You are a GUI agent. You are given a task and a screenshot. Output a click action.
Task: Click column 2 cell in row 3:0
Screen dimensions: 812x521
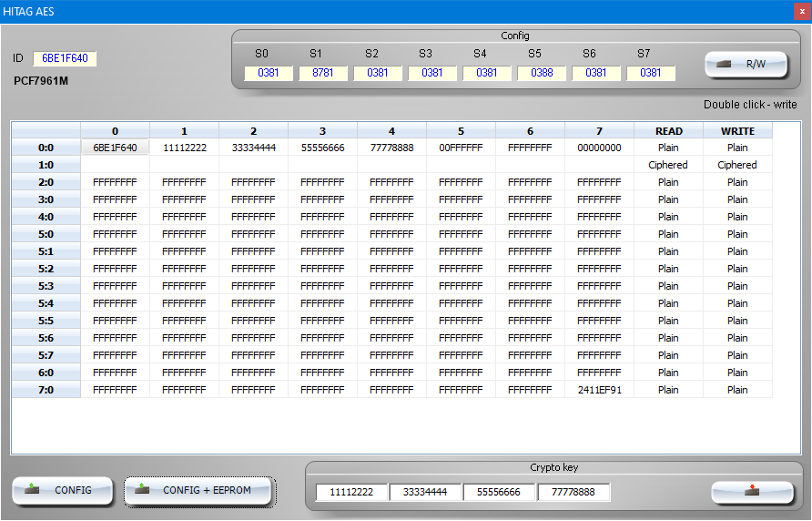point(254,199)
